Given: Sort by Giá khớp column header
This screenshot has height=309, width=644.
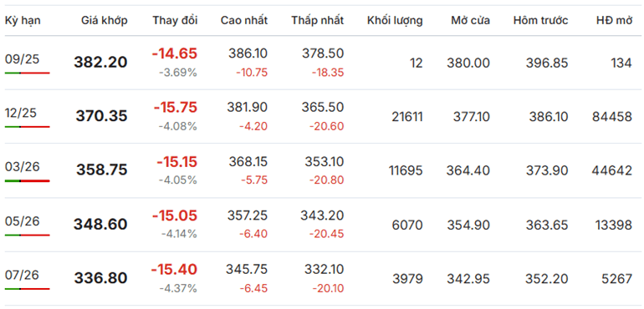Looking at the screenshot, I should pos(105,21).
